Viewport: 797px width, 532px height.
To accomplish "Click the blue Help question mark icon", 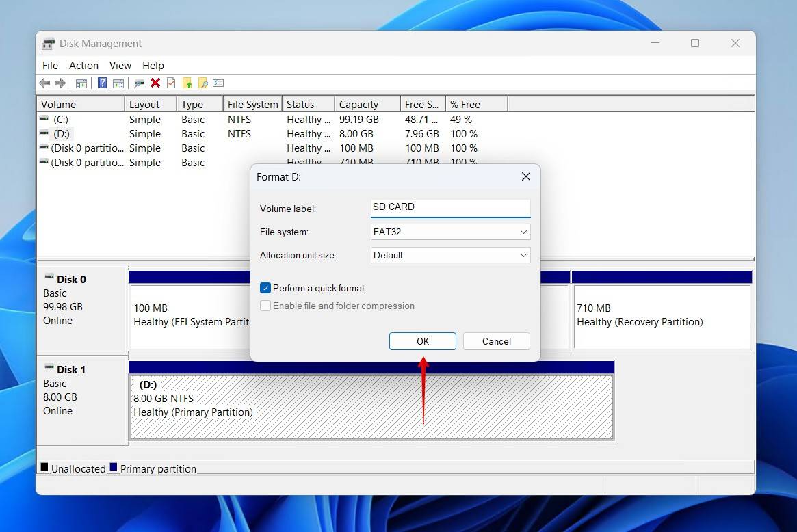I will point(102,83).
